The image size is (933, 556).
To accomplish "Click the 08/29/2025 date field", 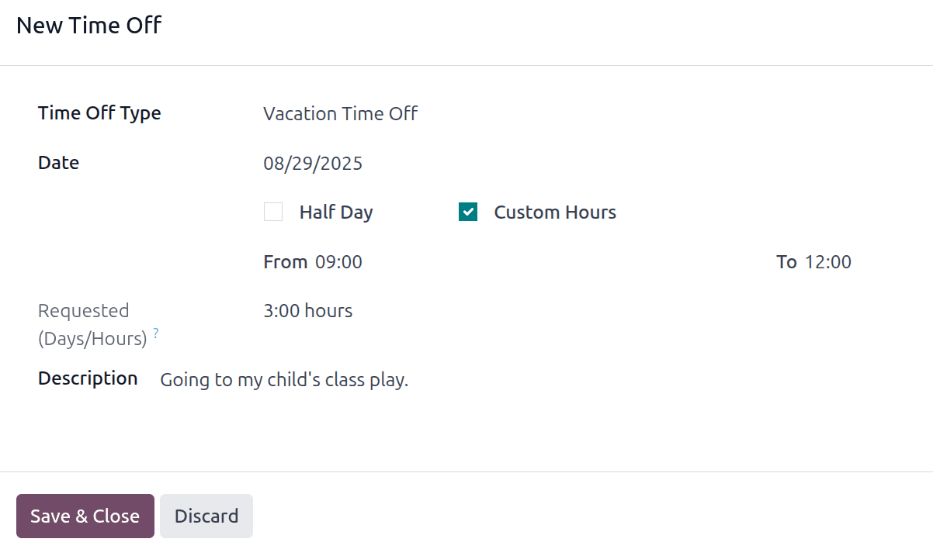I will [313, 163].
